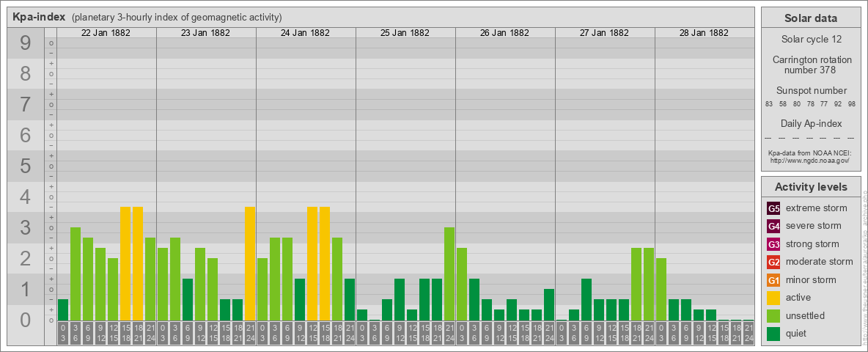Click the '25 Jan 1882' date header
This screenshot has width=868, height=352.
point(405,33)
